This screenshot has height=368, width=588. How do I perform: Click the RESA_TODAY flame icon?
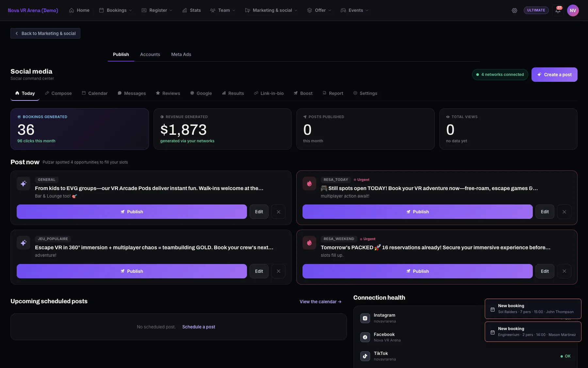coord(309,184)
